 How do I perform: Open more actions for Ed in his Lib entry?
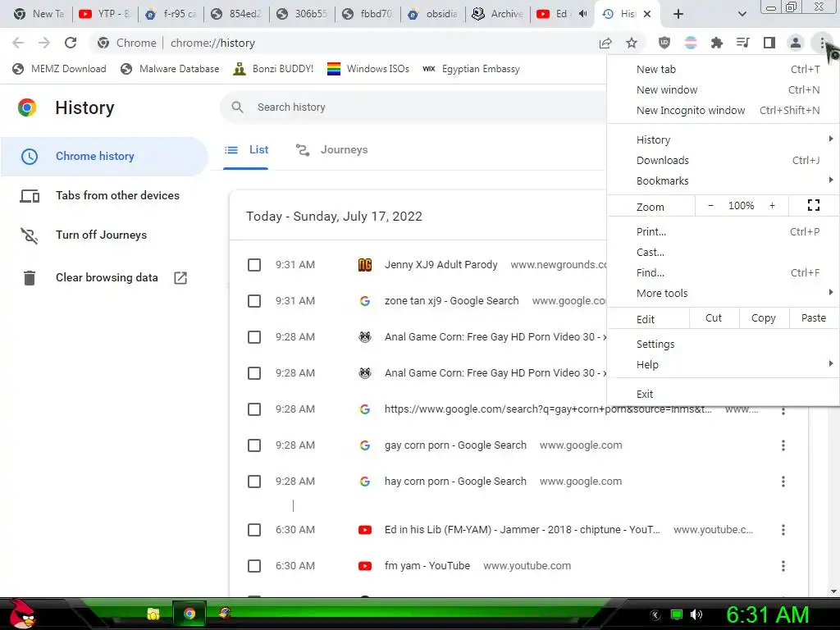[783, 530]
